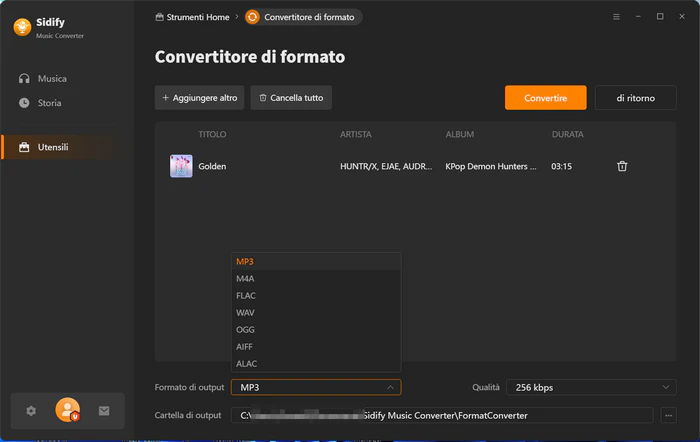The width and height of the screenshot is (700, 442).
Task: Collapse the Formato di output dropdown
Action: [316, 387]
